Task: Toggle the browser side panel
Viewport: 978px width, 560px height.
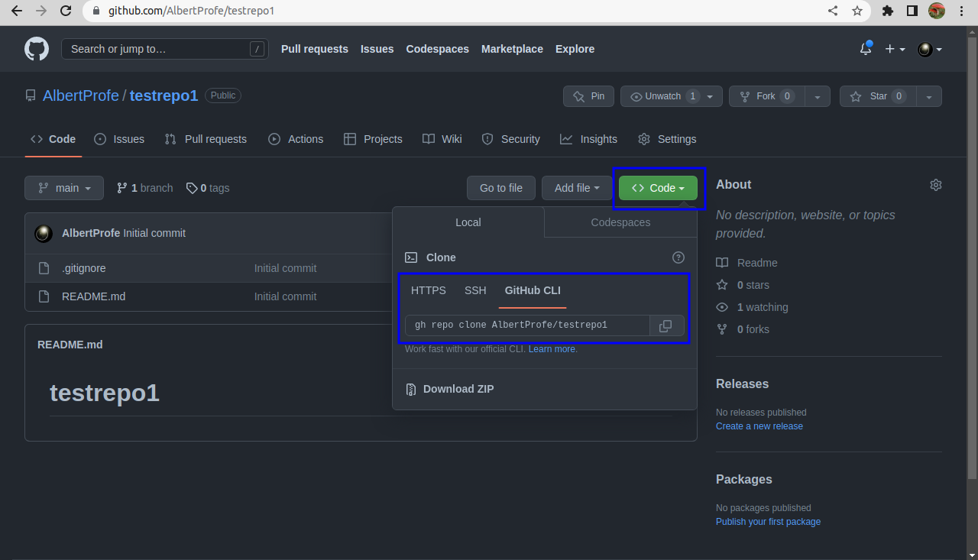Action: pos(912,11)
